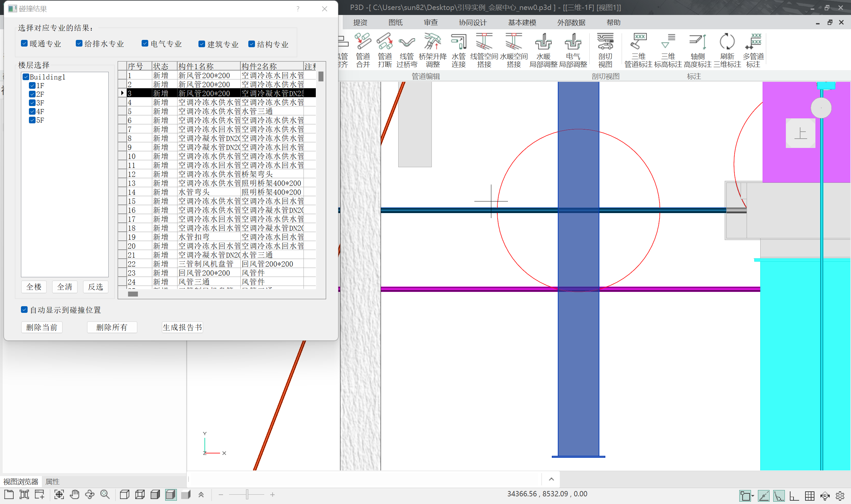
Task: Click the 生成报告书 button
Action: pyautogui.click(x=182, y=327)
